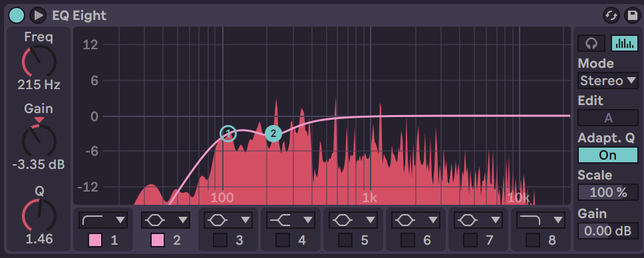Enable band 6 activator
Screen dimensions: 644x258
(x=408, y=240)
